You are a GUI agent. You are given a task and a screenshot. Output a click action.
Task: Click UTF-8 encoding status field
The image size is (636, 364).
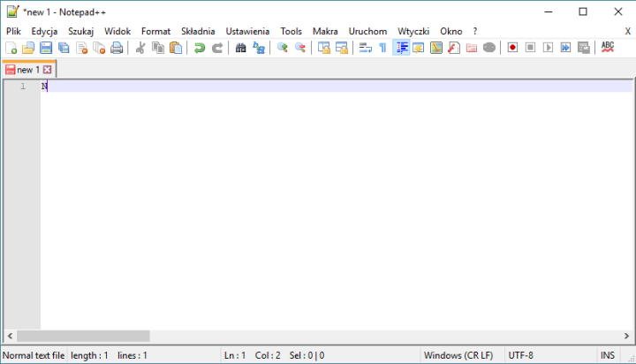520,355
